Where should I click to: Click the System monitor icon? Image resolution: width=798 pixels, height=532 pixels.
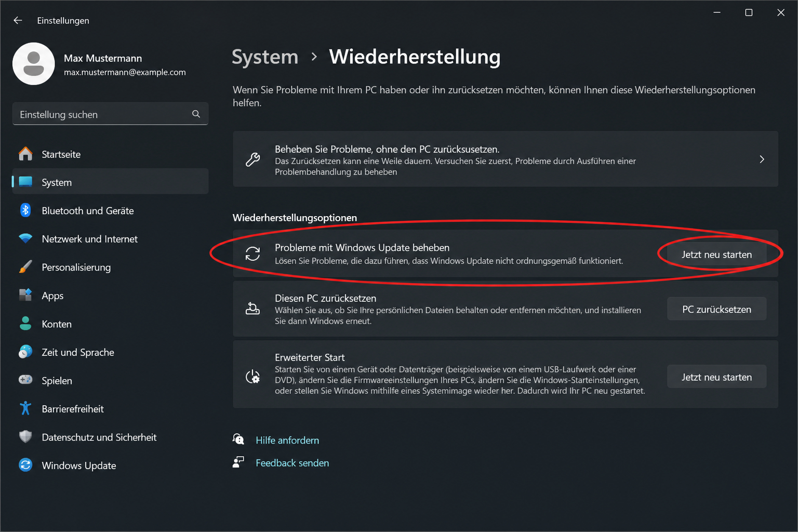coord(25,182)
